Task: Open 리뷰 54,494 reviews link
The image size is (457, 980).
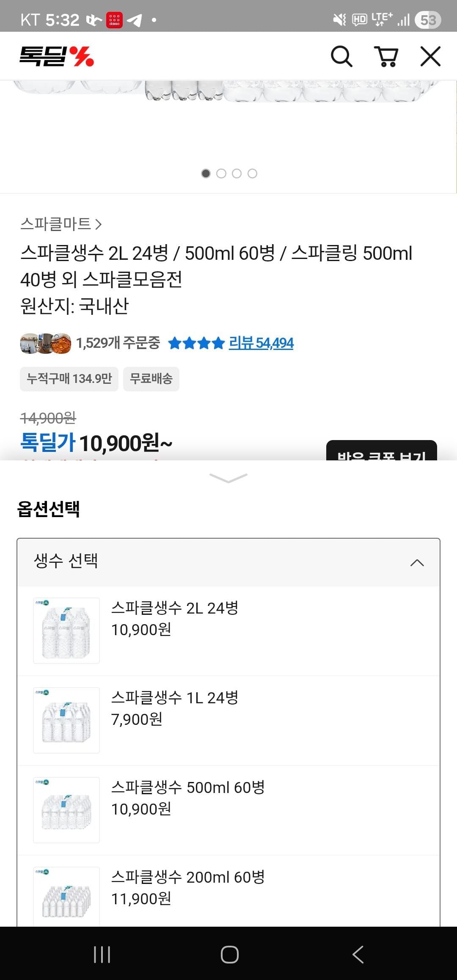Action: point(261,343)
